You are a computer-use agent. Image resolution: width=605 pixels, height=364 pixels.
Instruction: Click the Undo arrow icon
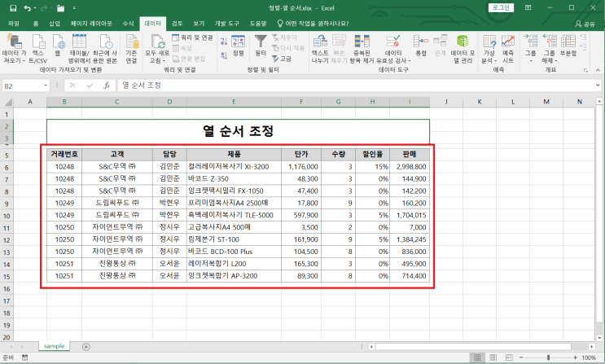click(x=27, y=8)
